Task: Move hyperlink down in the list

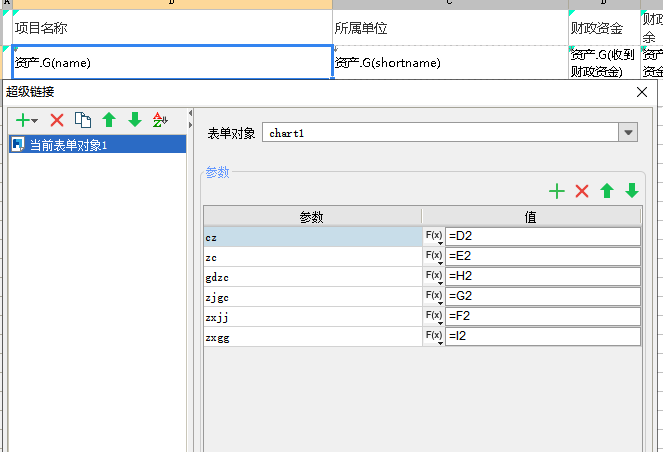Action: tap(135, 120)
